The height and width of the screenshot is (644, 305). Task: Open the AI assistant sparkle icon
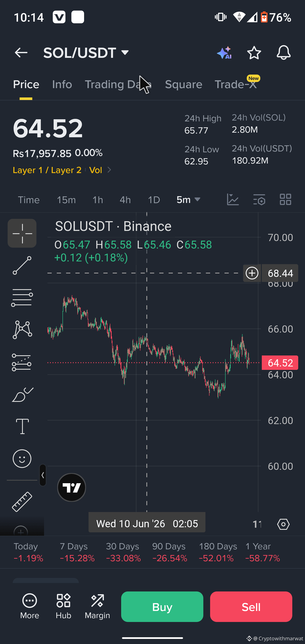click(224, 53)
